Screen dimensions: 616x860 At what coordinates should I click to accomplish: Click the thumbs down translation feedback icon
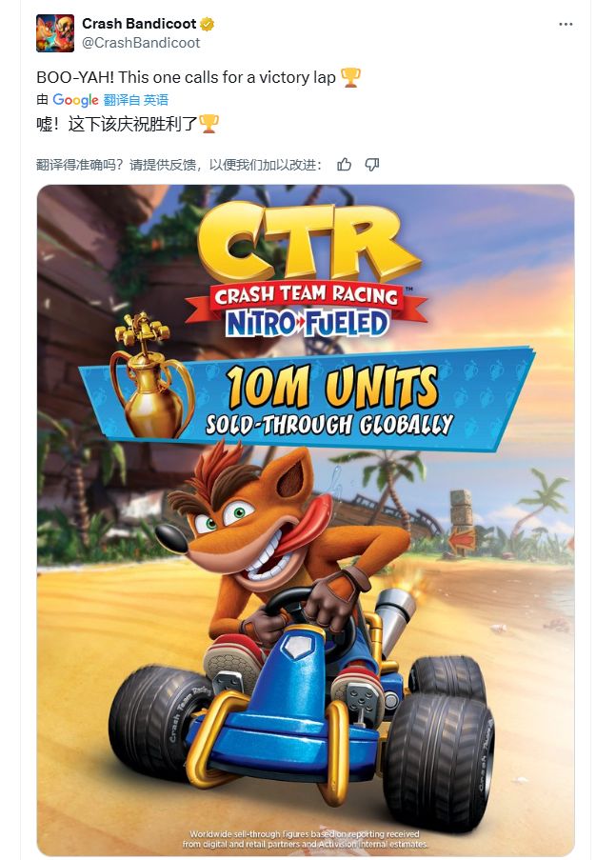point(372,165)
